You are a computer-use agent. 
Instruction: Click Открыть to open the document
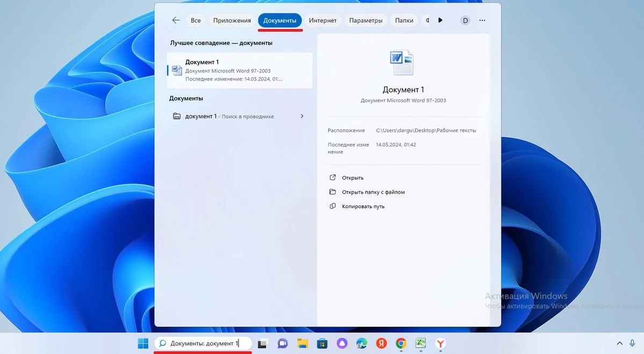352,178
